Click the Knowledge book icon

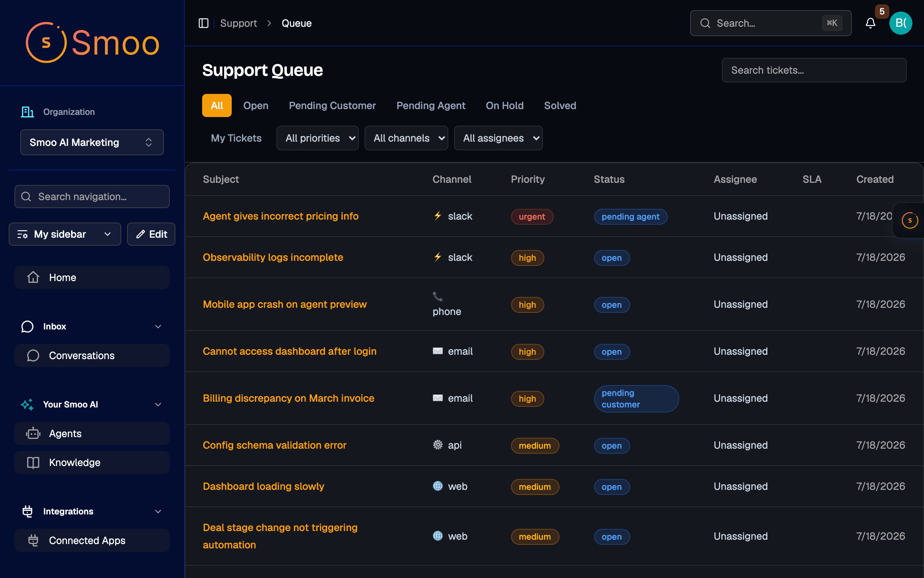point(33,462)
